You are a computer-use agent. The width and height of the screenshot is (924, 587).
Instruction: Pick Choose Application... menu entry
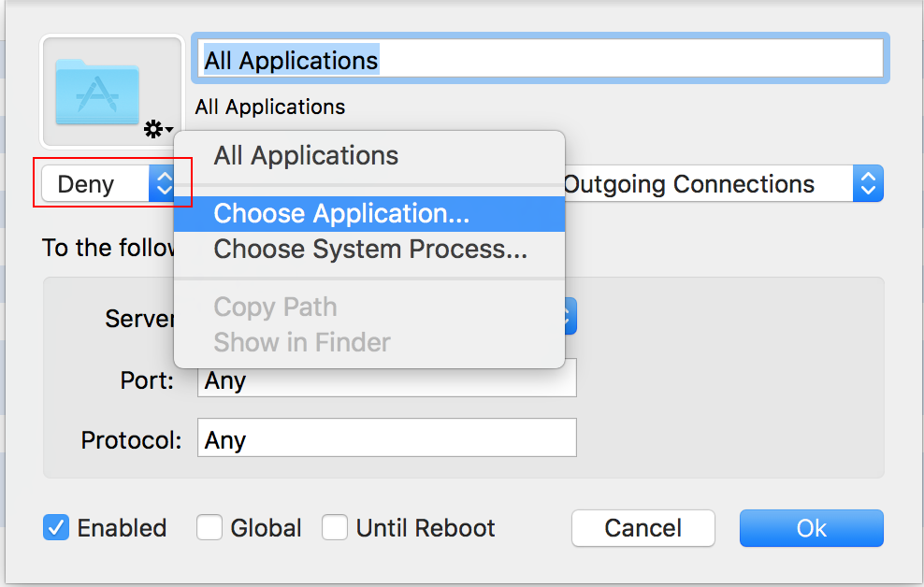(x=341, y=214)
